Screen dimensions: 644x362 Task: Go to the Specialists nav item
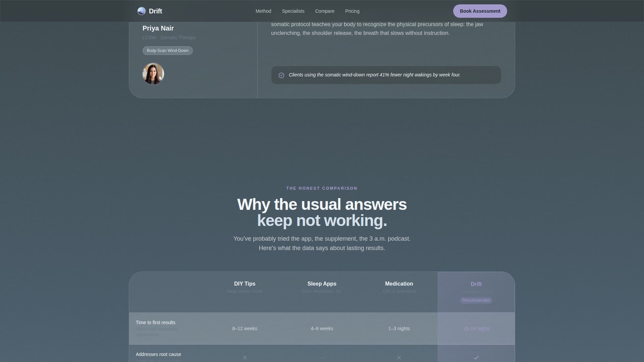[x=293, y=11]
